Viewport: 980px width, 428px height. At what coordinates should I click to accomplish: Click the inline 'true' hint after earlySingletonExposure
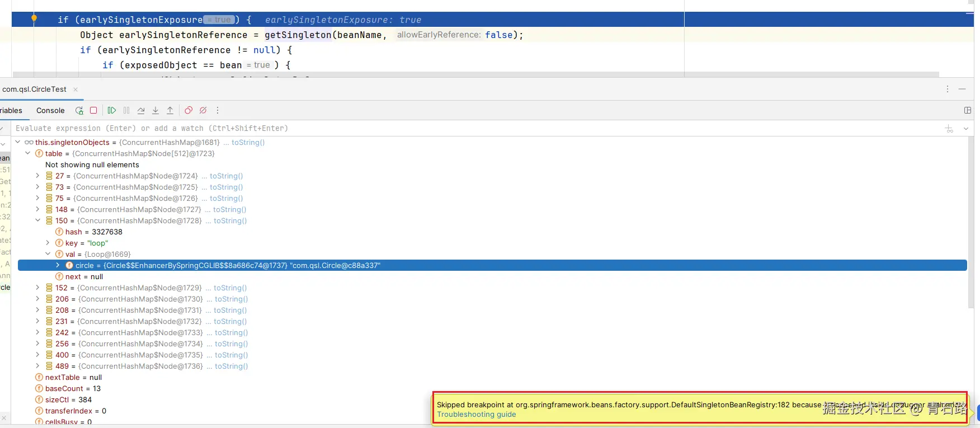pyautogui.click(x=219, y=20)
